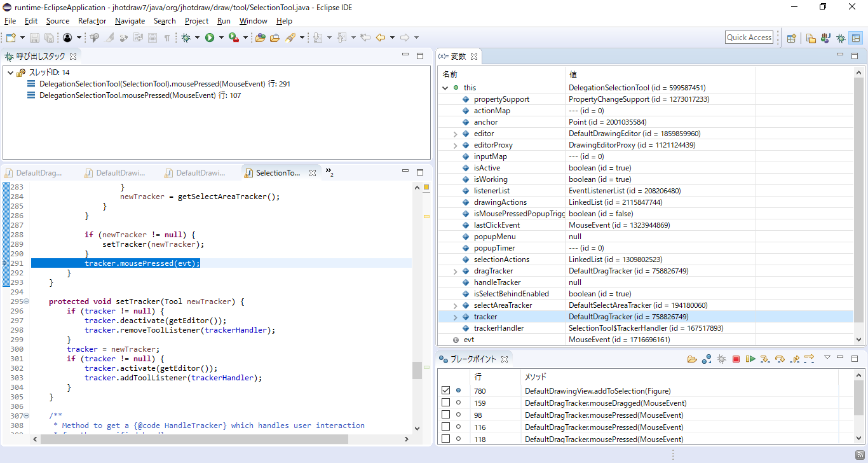Fold the setTracker method at line 295
Image resolution: width=868 pixels, height=463 pixels.
(27, 301)
